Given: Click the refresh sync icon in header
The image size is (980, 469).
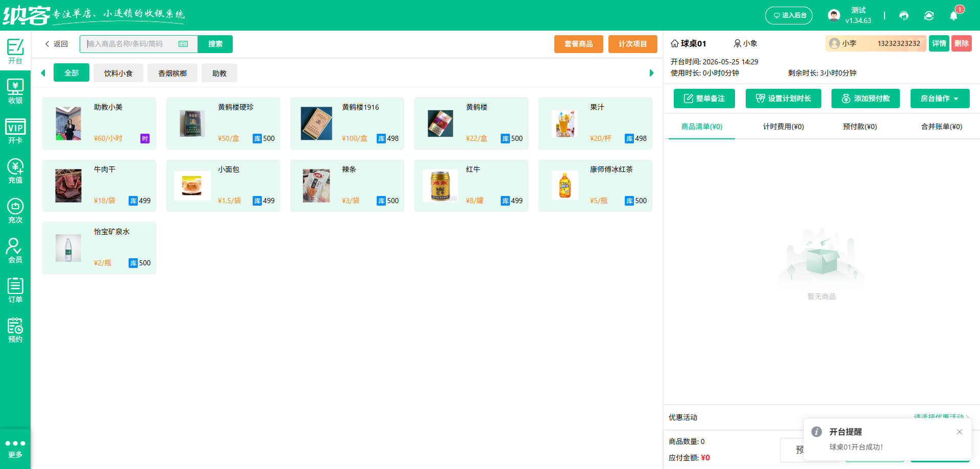Looking at the screenshot, I should coord(929,15).
